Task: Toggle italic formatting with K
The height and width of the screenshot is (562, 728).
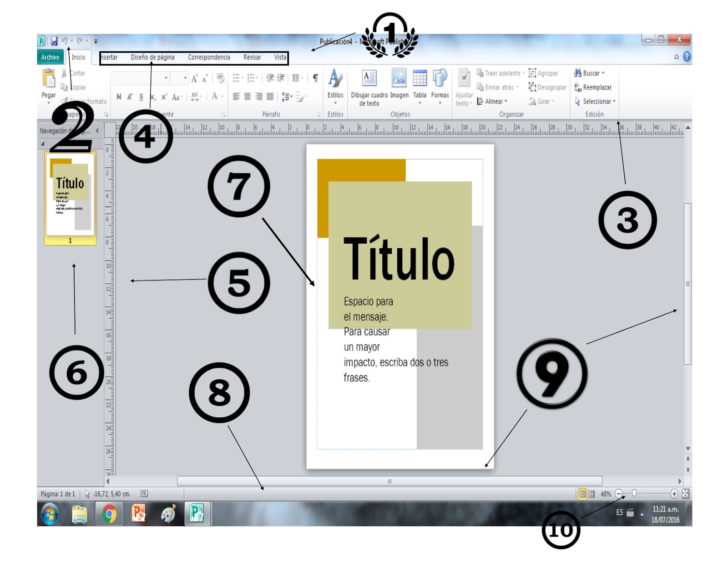Action: click(129, 97)
